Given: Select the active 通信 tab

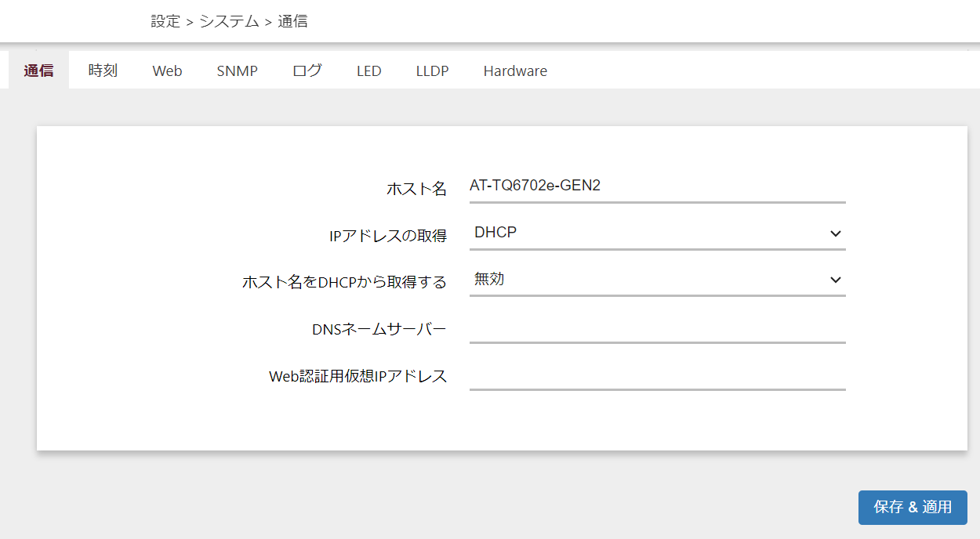Looking at the screenshot, I should [38, 71].
